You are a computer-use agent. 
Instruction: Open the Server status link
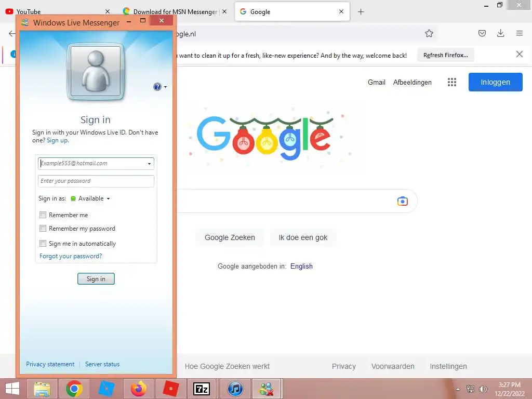(x=102, y=364)
